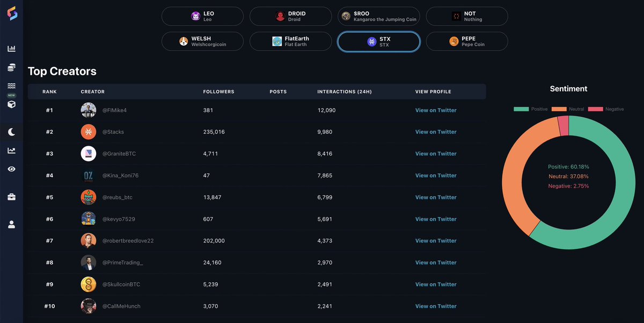Click the @Stacks creator handle

click(x=113, y=132)
